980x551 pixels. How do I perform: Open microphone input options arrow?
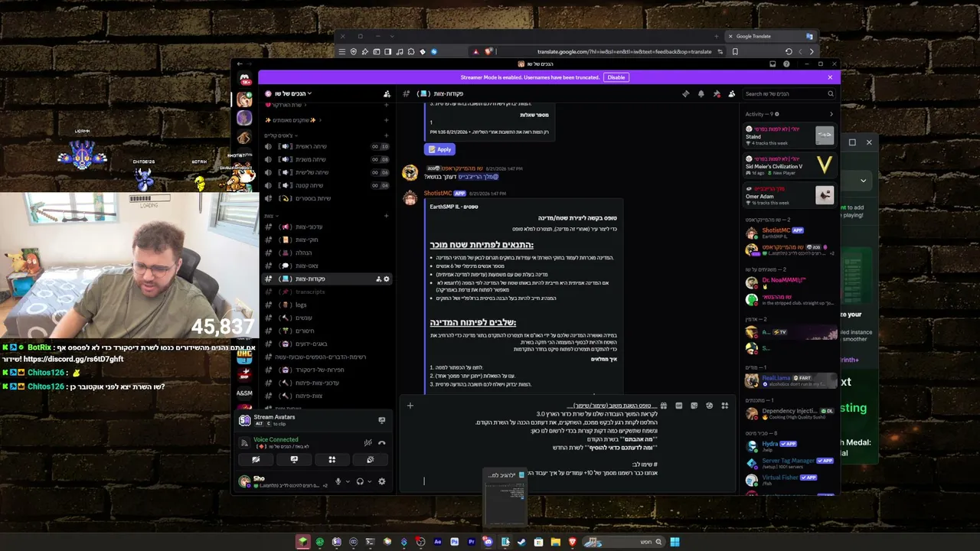[x=348, y=481]
